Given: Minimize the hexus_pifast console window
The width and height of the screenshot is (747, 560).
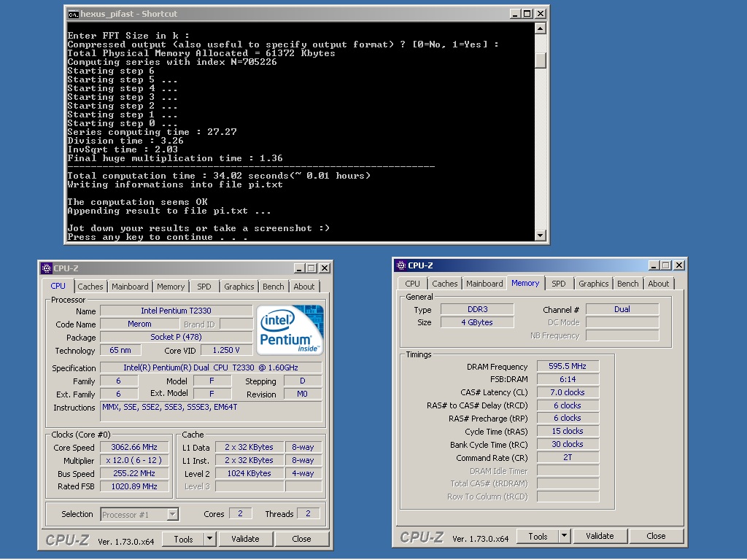Looking at the screenshot, I should pos(514,14).
